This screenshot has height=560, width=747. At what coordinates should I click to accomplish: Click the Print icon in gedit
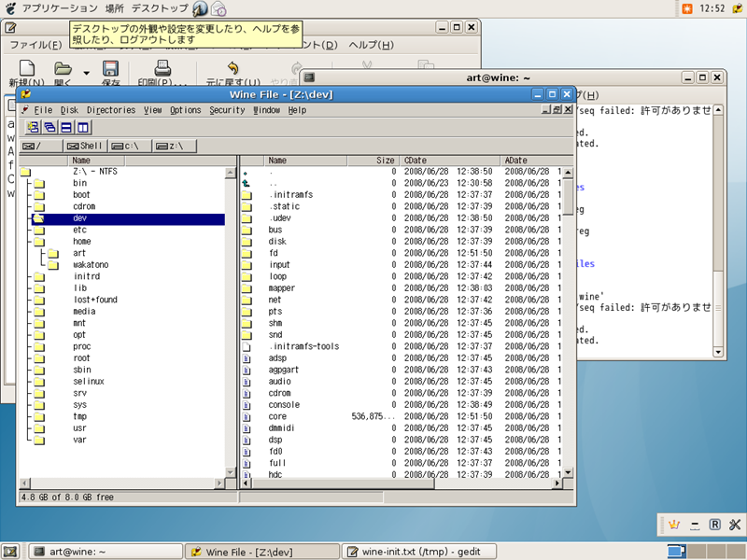click(162, 68)
